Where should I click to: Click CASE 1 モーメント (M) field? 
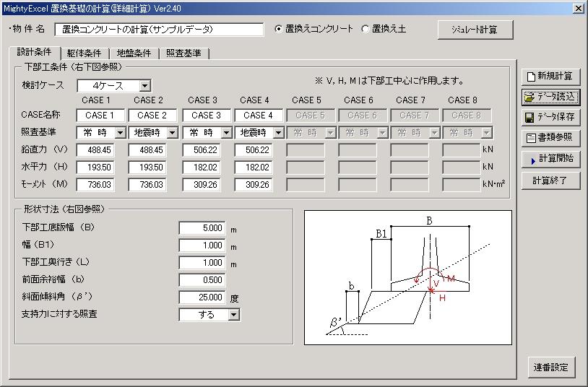pos(95,185)
